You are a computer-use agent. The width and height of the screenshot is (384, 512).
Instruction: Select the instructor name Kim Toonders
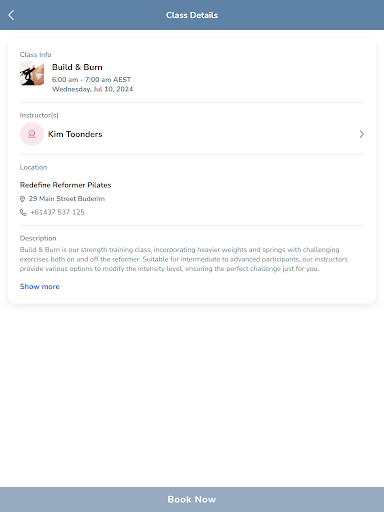(75, 134)
